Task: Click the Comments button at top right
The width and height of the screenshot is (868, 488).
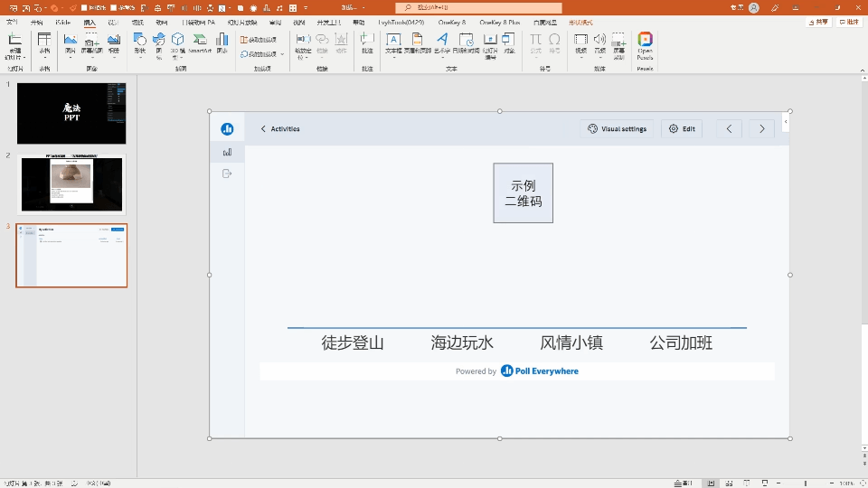Action: pos(849,22)
